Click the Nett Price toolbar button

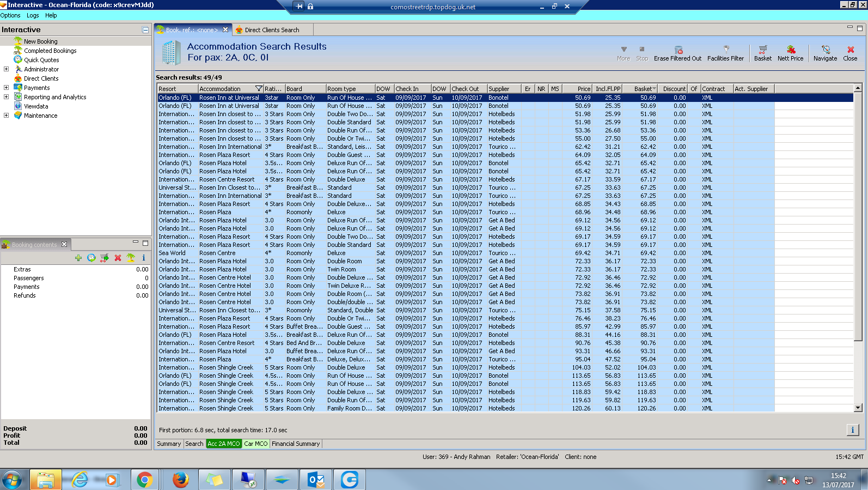tap(790, 53)
